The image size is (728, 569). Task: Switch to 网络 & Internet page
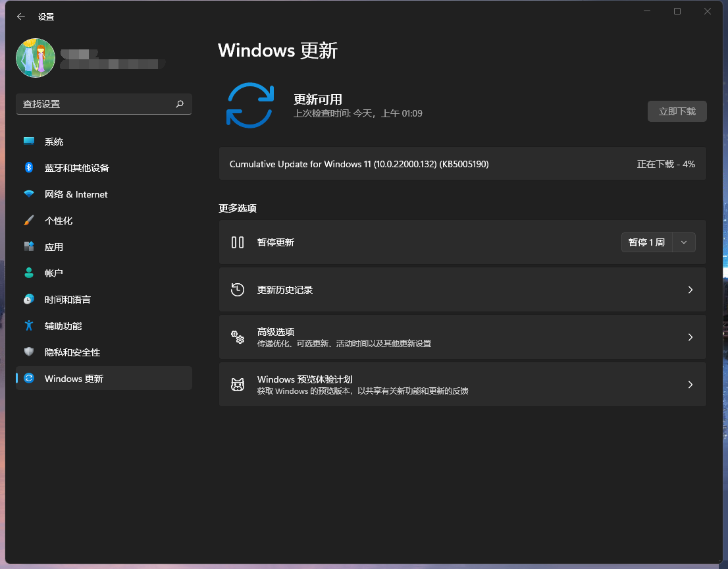pos(103,194)
